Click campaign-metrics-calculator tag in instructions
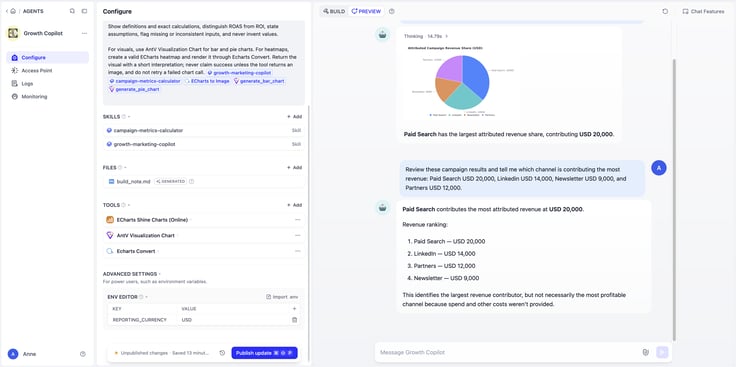 145,81
